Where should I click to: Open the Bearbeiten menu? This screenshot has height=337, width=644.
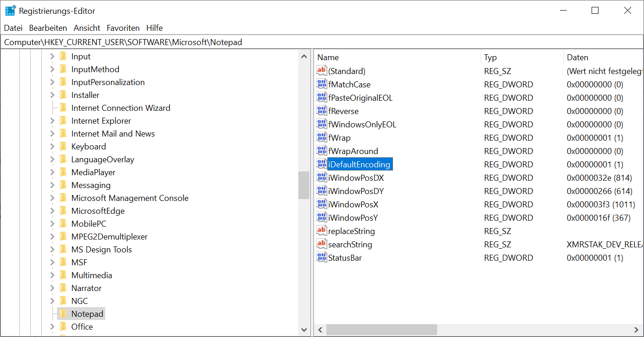point(48,28)
